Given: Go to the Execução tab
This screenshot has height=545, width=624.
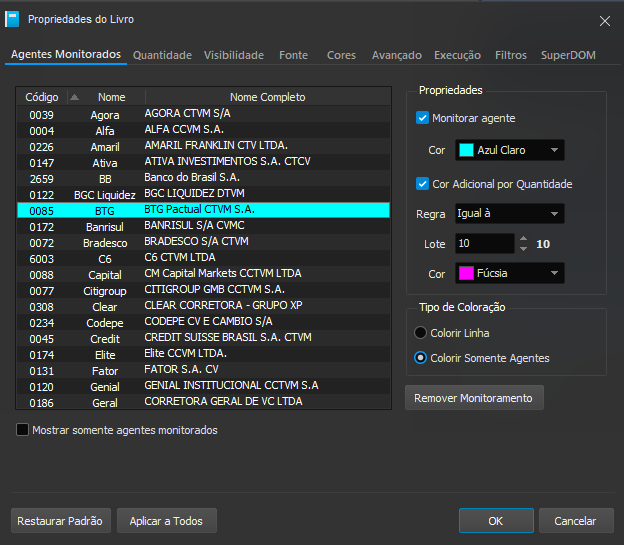Looking at the screenshot, I should [457, 55].
